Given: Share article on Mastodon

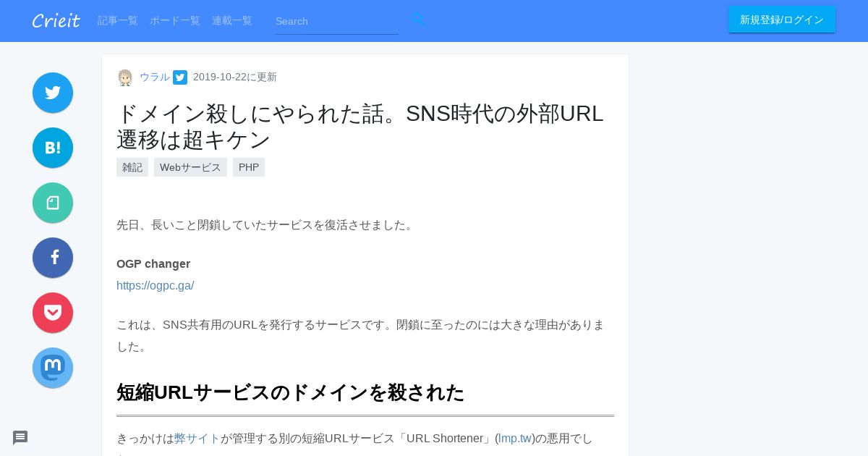Looking at the screenshot, I should 53,368.
